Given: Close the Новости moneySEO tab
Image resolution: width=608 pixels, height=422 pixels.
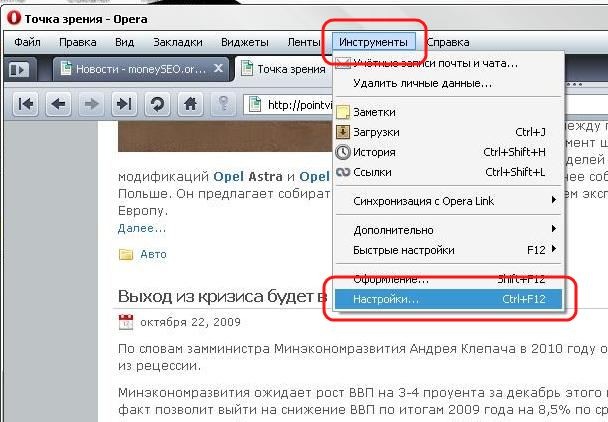Looking at the screenshot, I should point(218,68).
